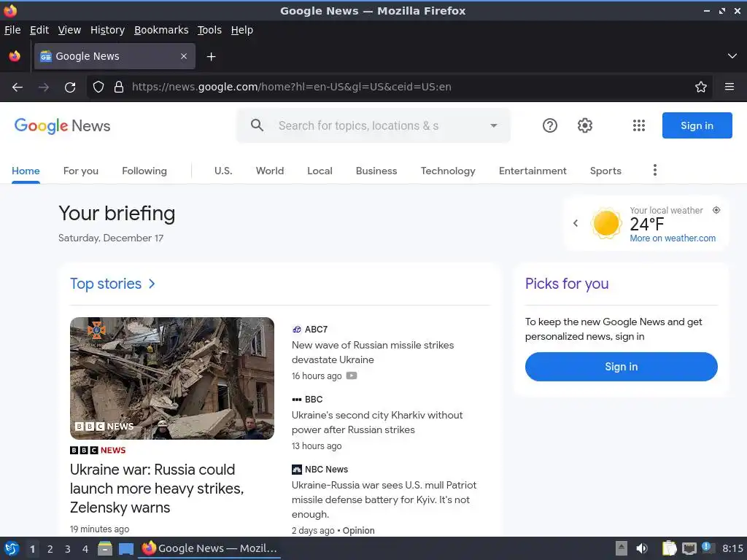The height and width of the screenshot is (560, 747).
Task: Open the Sports news section
Action: click(605, 171)
